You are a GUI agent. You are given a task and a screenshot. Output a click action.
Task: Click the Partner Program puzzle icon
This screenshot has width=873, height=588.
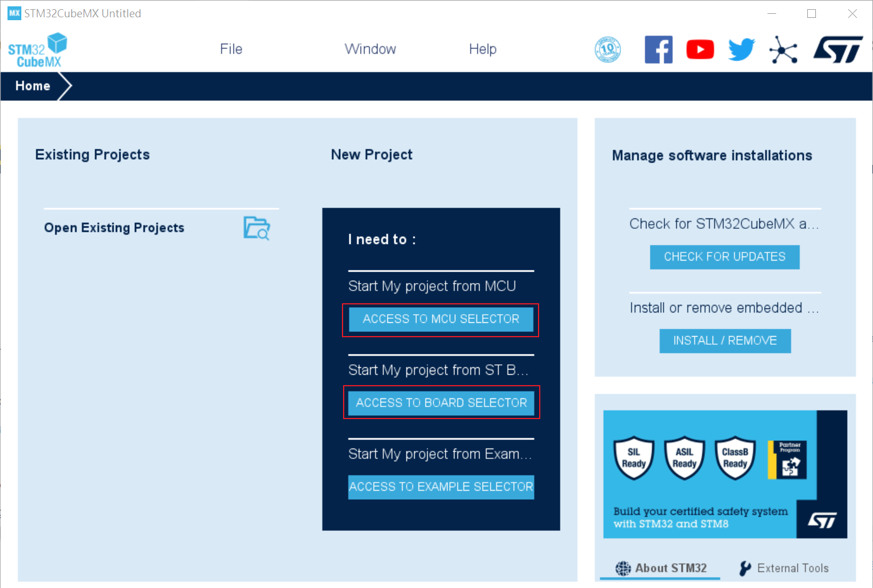click(x=787, y=460)
